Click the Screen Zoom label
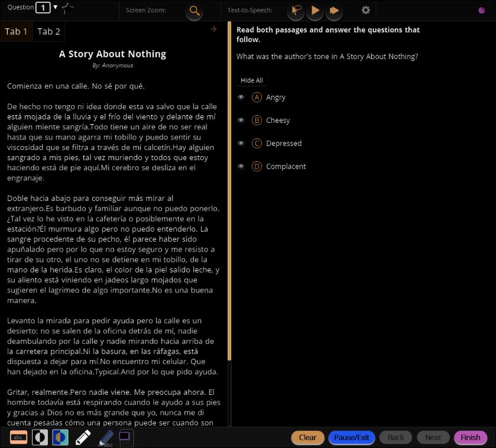The image size is (496, 448). click(x=145, y=10)
